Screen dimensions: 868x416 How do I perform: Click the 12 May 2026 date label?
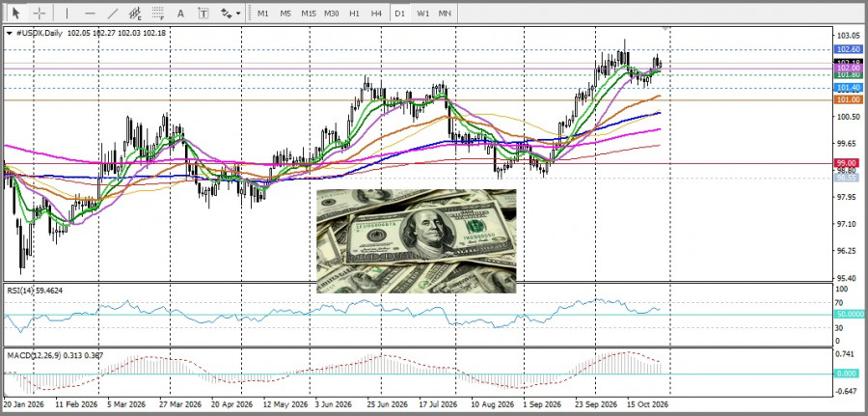[x=285, y=404]
